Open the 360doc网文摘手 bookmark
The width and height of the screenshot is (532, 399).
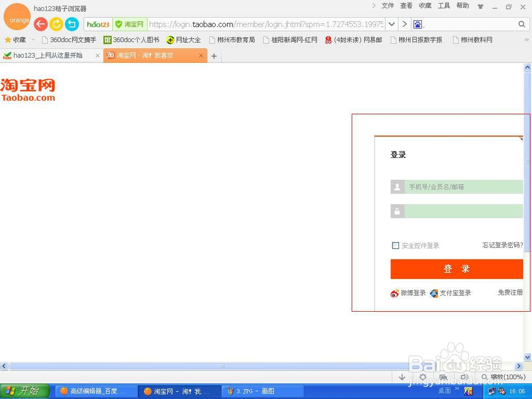pyautogui.click(x=69, y=40)
